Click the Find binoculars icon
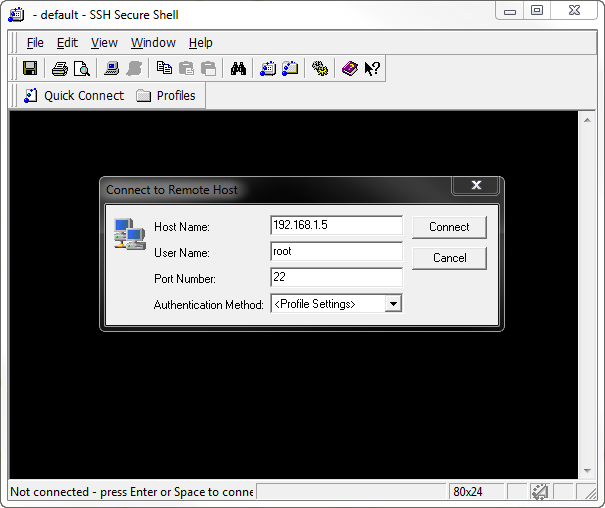Image resolution: width=605 pixels, height=508 pixels. point(238,69)
